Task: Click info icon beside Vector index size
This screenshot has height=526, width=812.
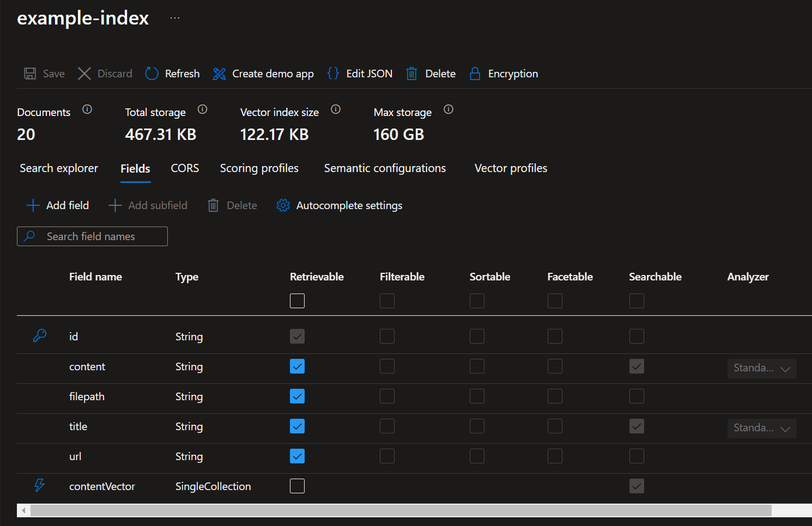Action: click(x=336, y=109)
